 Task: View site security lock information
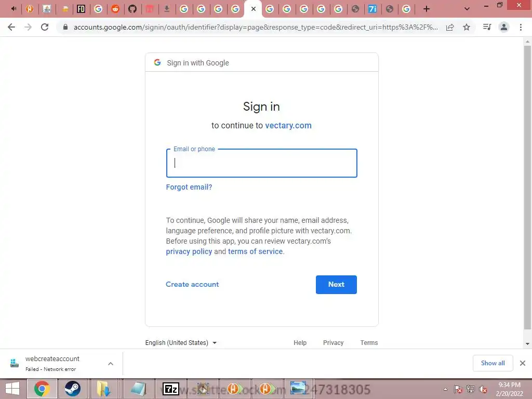(x=65, y=27)
